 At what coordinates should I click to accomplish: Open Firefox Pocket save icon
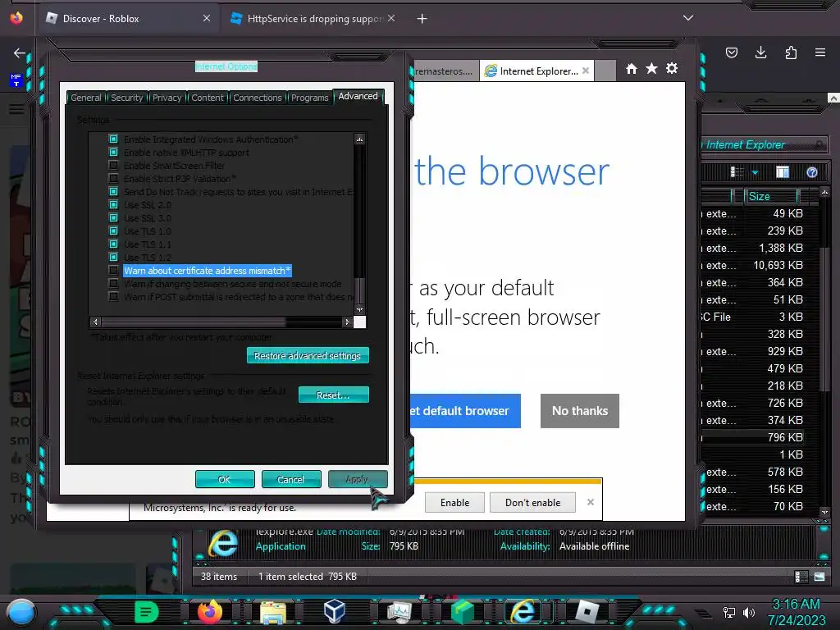pos(732,52)
